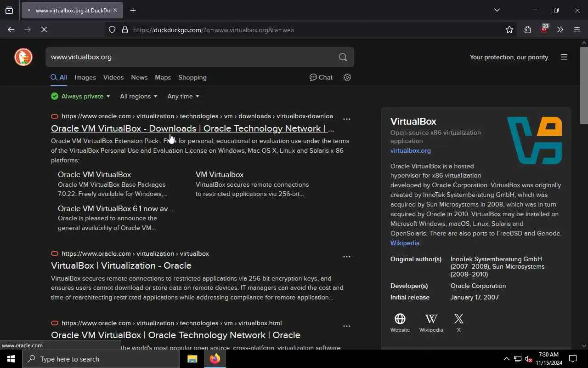The width and height of the screenshot is (588, 368).
Task: Click the muted volume tray icon
Action: point(528,359)
